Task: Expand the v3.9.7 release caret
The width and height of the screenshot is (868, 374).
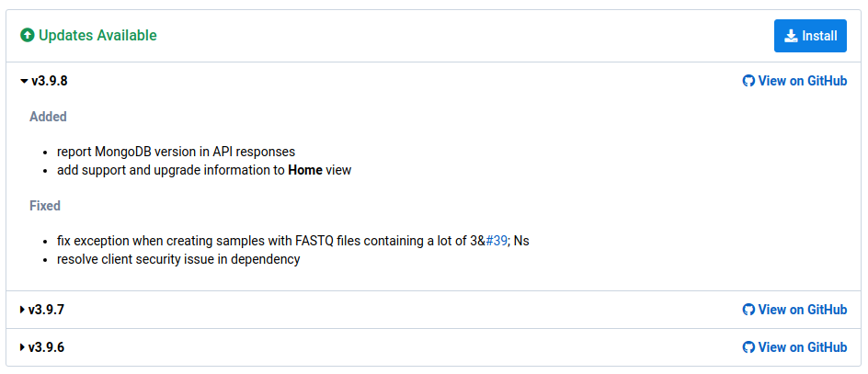Action: pos(23,310)
